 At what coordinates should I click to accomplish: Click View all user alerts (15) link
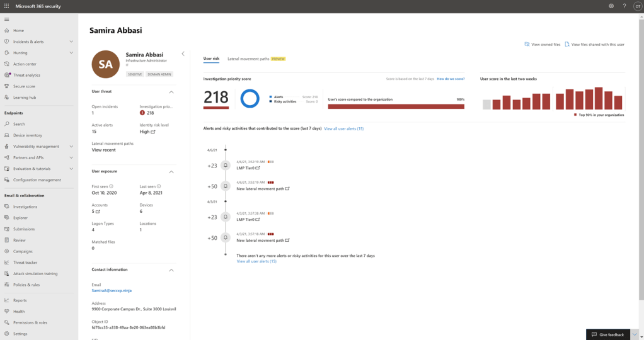(x=343, y=128)
